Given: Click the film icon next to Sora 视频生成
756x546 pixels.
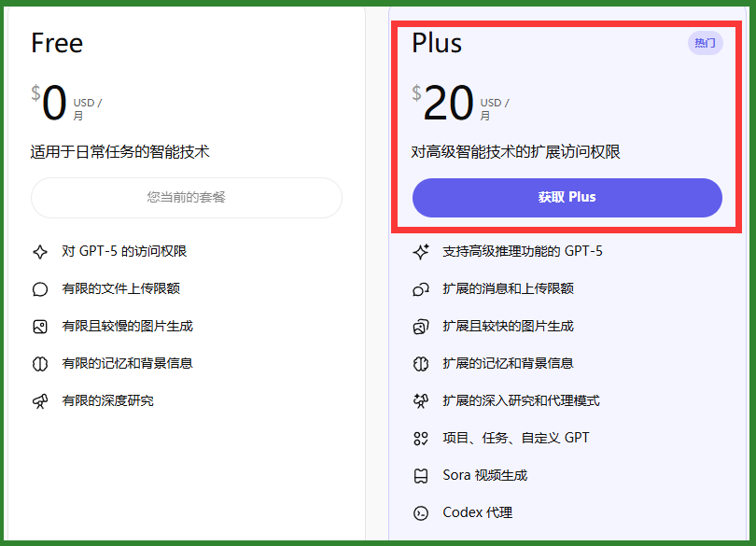Looking at the screenshot, I should [421, 476].
